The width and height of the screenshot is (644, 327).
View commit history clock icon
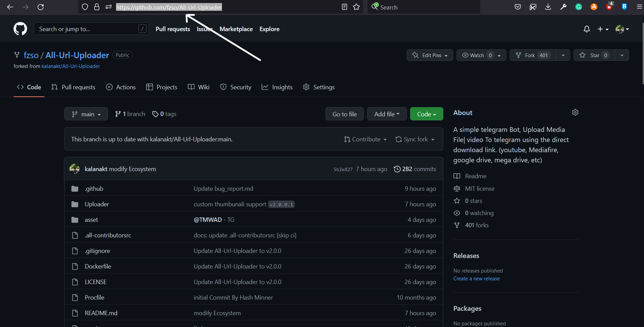[x=397, y=169]
